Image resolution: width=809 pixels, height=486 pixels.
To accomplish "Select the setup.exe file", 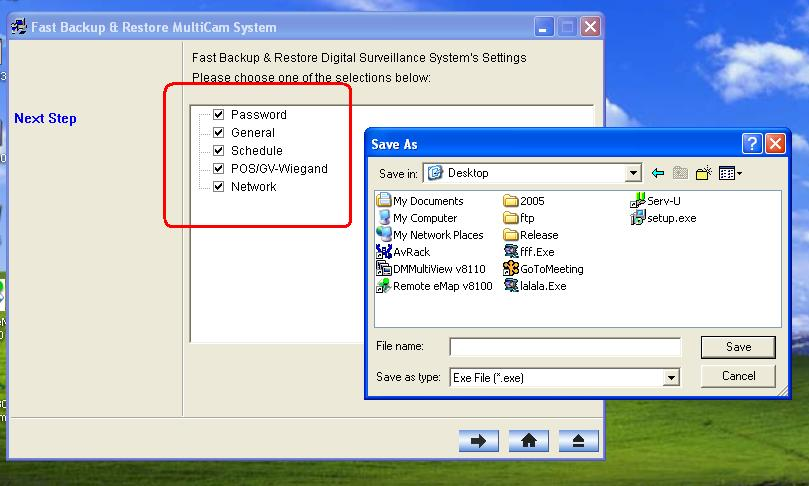I will click(664, 217).
